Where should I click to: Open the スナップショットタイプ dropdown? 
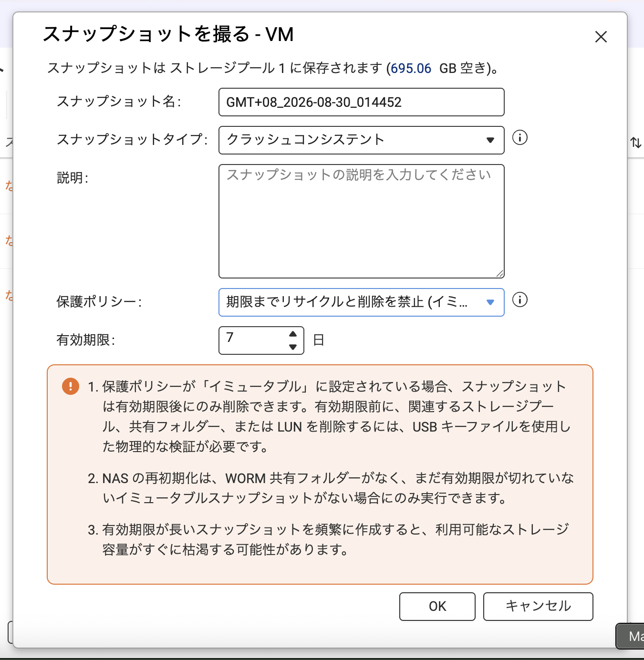coord(361,140)
